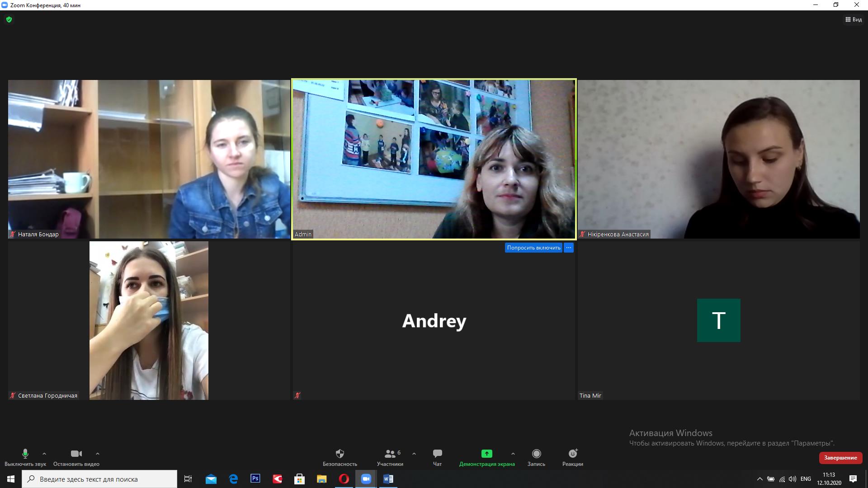Open Photoshop from the taskbar
Viewport: 868px width, 488px height.
point(255,479)
